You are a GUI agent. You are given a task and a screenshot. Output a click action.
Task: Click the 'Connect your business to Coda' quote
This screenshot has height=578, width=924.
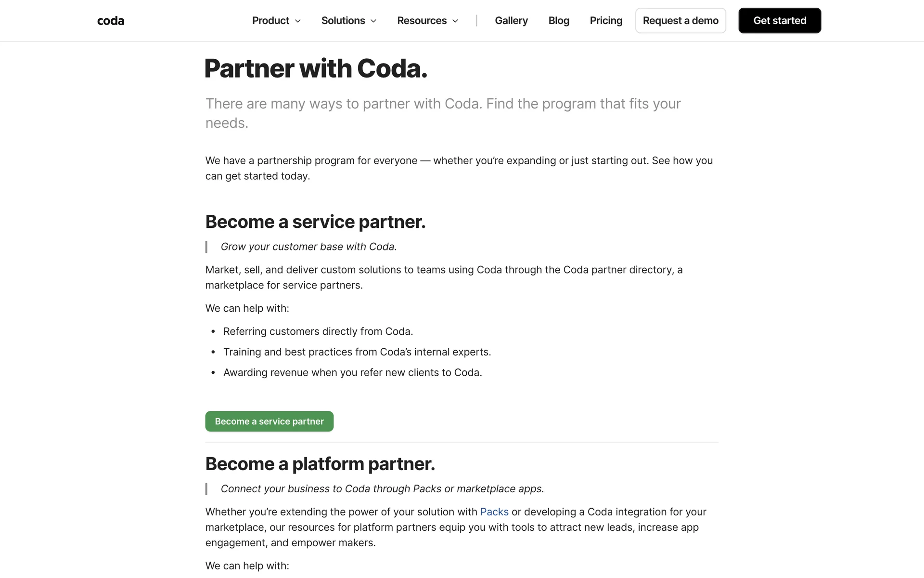382,489
